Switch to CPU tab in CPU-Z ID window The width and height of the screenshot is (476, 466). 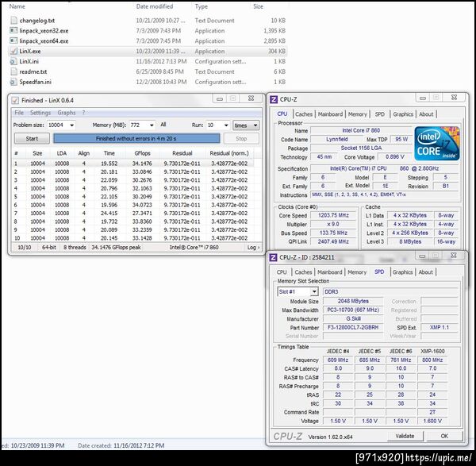point(282,272)
